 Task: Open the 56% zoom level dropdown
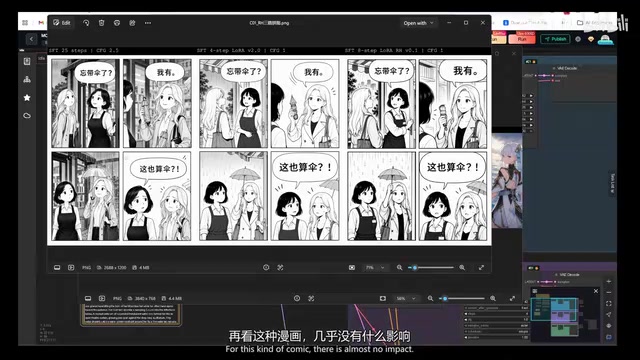pos(406,299)
